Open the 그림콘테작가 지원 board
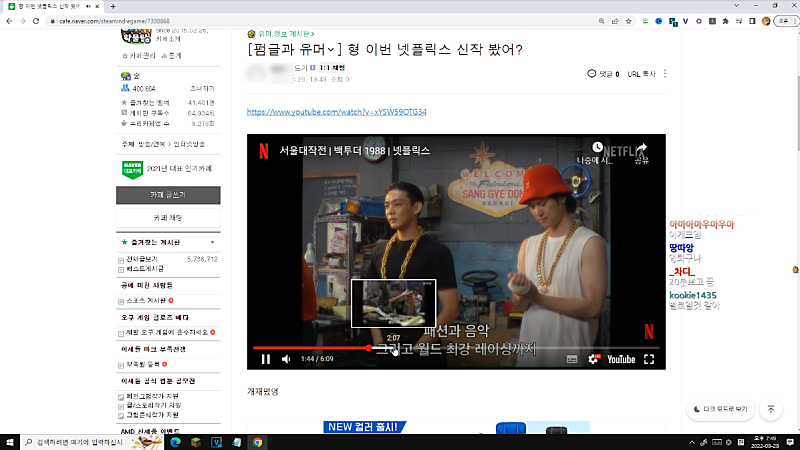The width and height of the screenshot is (800, 450). [x=152, y=415]
